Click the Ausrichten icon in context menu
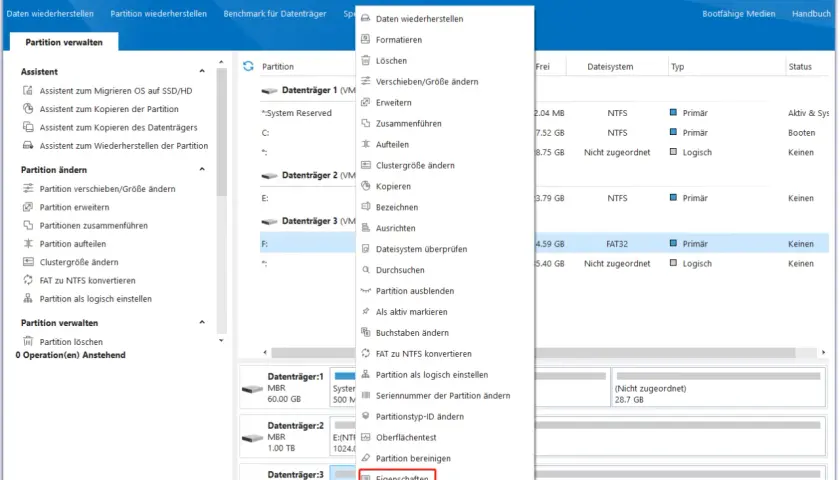 pyautogui.click(x=365, y=227)
